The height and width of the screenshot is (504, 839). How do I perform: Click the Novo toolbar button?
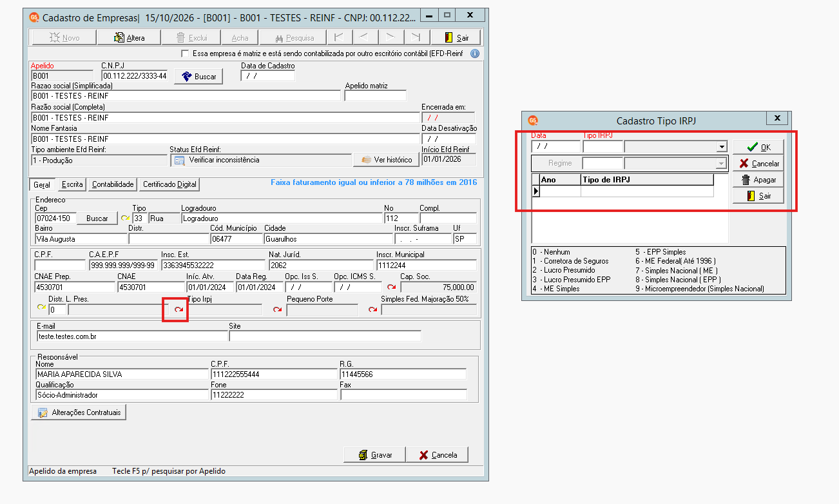coord(64,37)
